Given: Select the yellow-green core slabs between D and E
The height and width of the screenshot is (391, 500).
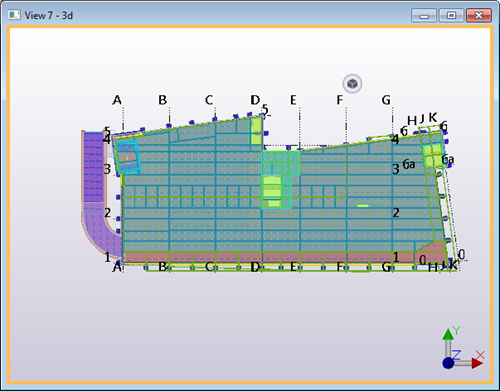Looking at the screenshot, I should (272, 191).
